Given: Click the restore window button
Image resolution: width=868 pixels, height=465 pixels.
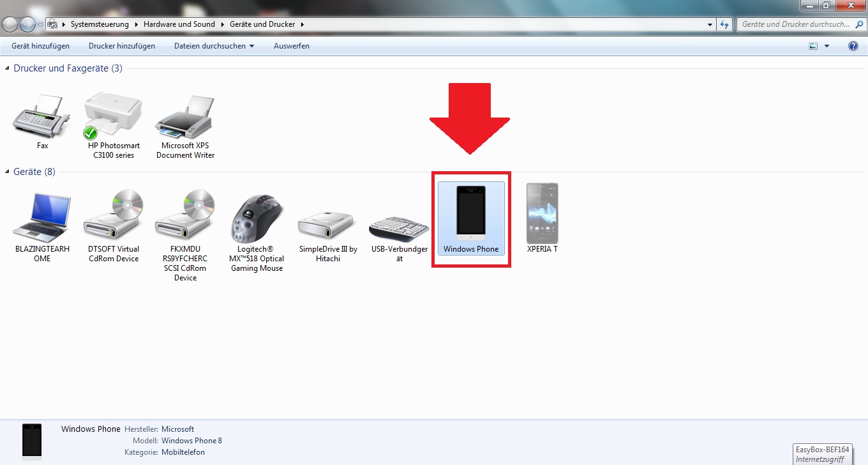Looking at the screenshot, I should coord(826,5).
